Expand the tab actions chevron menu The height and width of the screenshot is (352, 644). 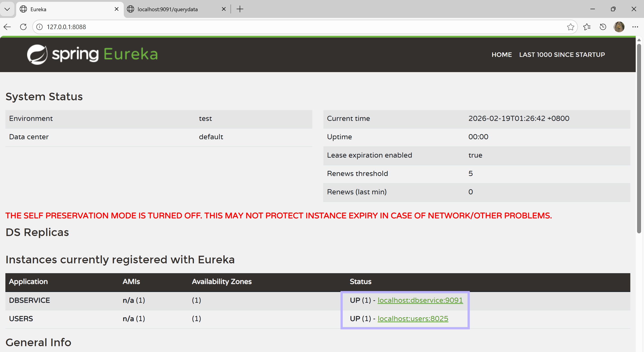7,9
